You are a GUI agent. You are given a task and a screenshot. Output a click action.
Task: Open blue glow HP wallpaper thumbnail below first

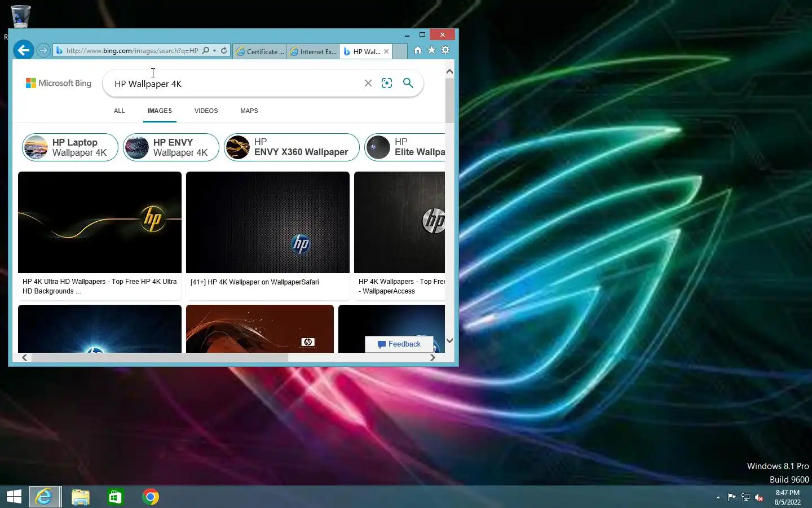[100, 329]
